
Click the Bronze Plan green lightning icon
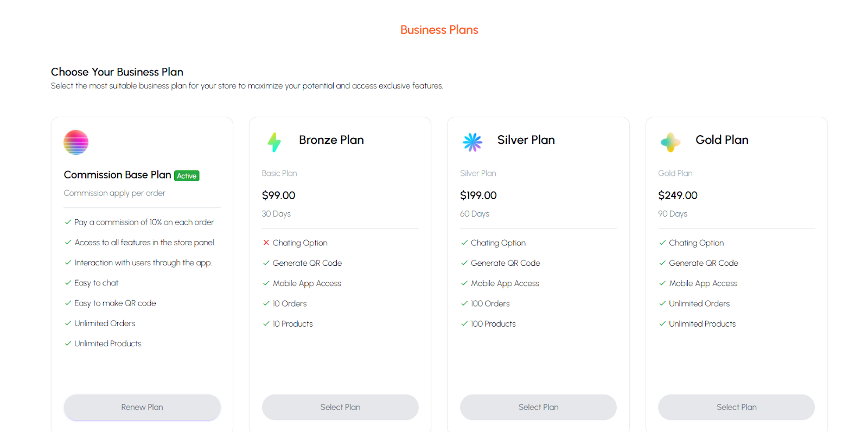275,142
